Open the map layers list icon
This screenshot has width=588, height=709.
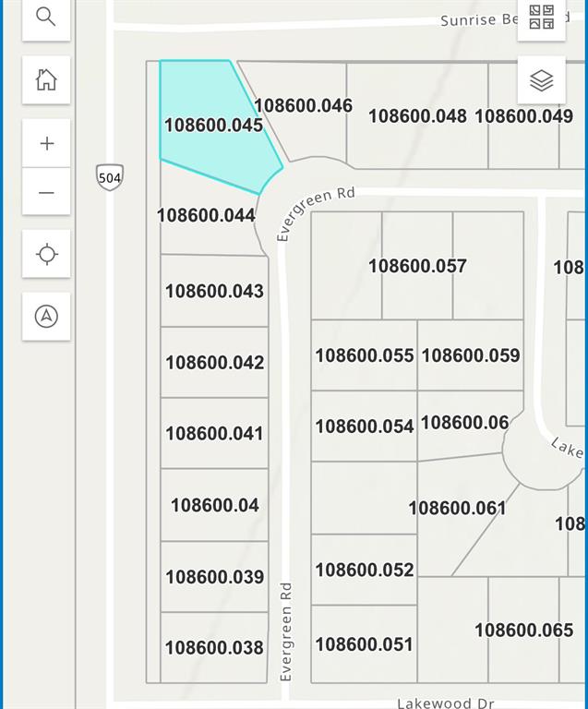tap(542, 80)
